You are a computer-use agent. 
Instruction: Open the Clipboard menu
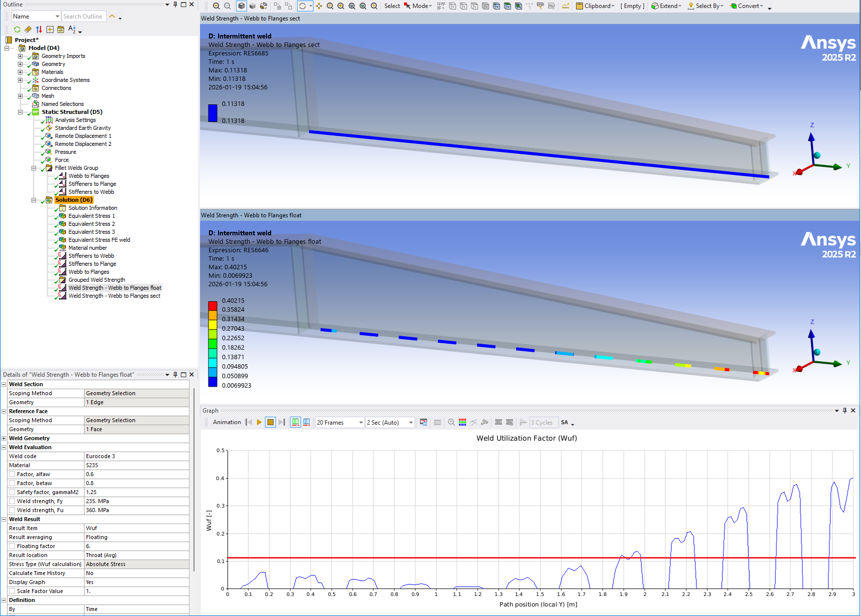pos(595,6)
